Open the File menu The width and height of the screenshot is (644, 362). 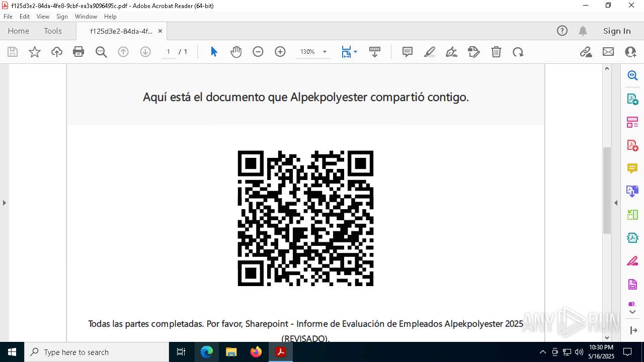[x=8, y=17]
